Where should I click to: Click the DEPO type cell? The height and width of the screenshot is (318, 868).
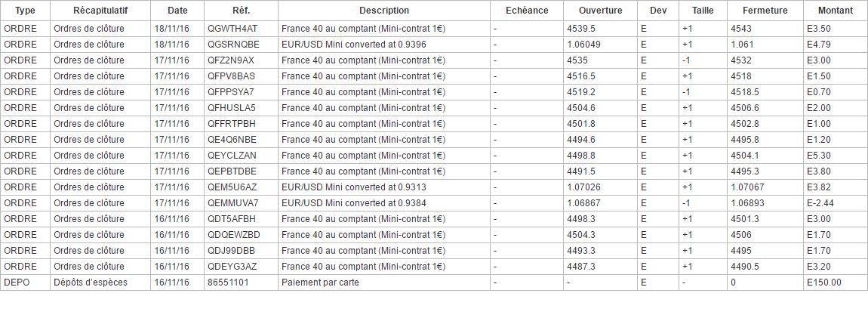[x=17, y=282]
